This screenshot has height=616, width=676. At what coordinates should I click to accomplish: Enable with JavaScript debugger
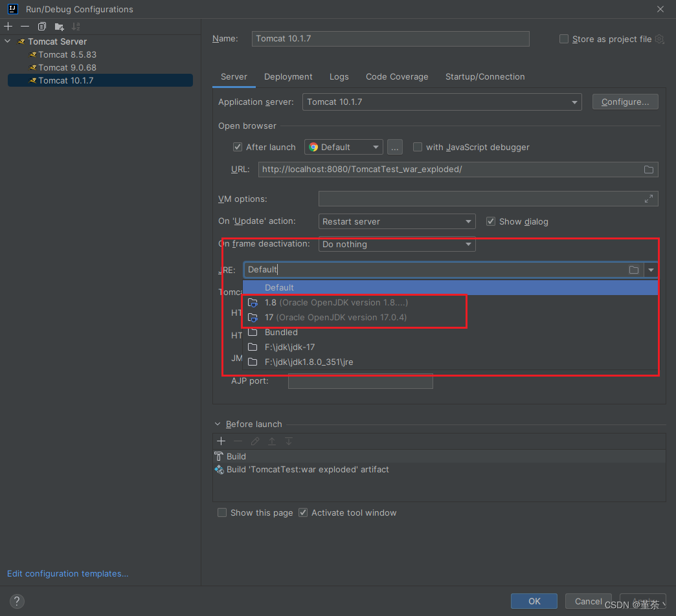pyautogui.click(x=418, y=148)
